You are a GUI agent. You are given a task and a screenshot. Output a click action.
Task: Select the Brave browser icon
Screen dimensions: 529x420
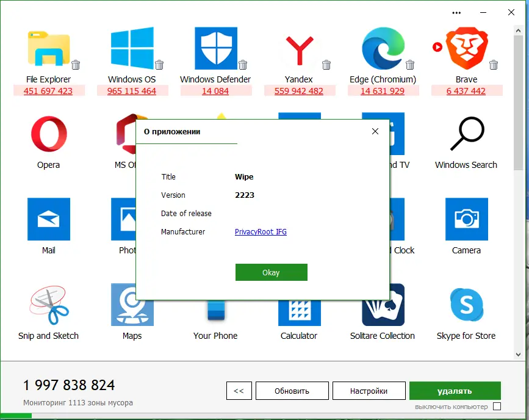[467, 48]
